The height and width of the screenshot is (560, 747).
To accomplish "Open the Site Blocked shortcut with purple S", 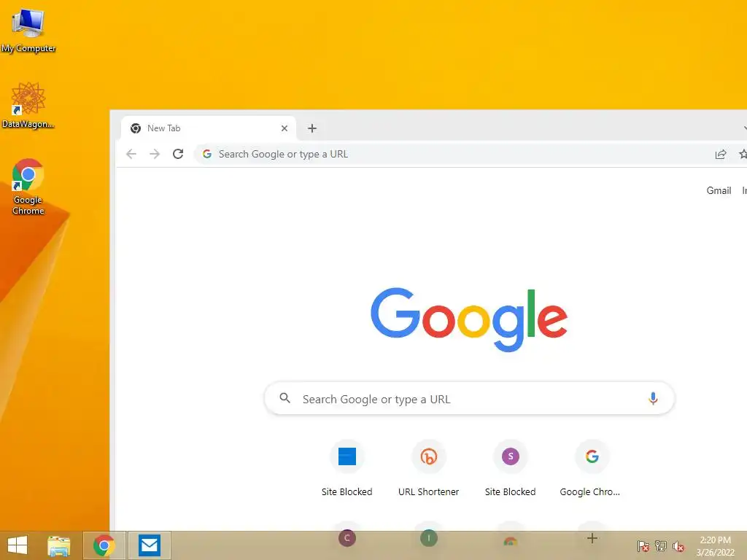I will [x=510, y=468].
